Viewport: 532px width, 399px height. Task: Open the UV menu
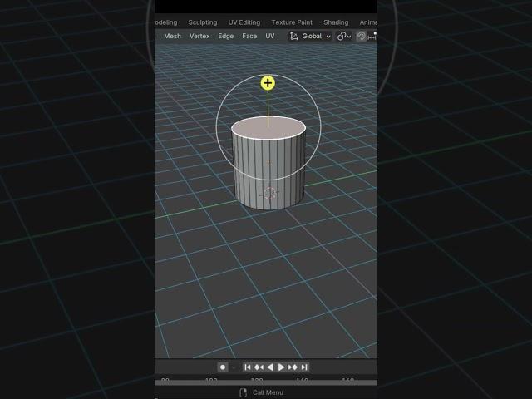269,36
